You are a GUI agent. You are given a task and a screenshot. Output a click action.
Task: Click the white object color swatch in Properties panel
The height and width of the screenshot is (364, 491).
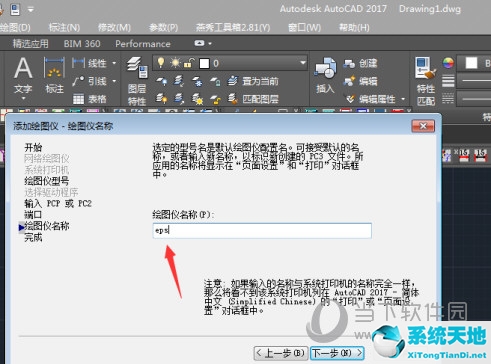pos(471,63)
